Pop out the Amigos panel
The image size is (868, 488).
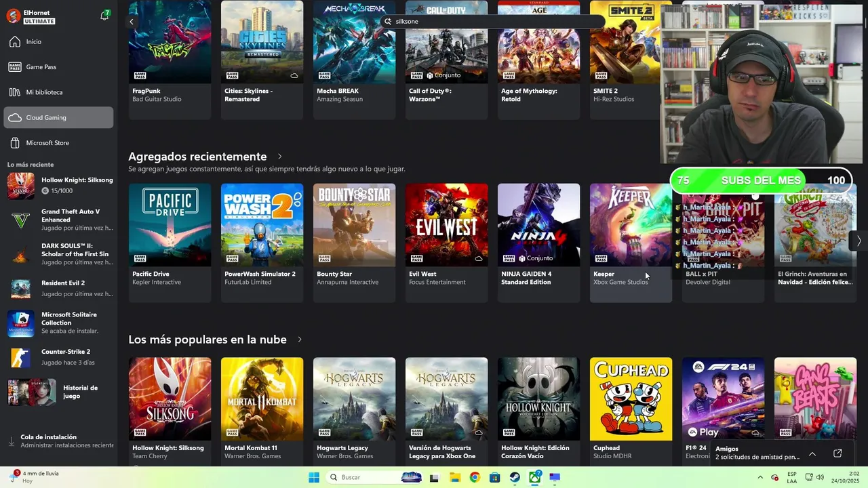coord(837,453)
